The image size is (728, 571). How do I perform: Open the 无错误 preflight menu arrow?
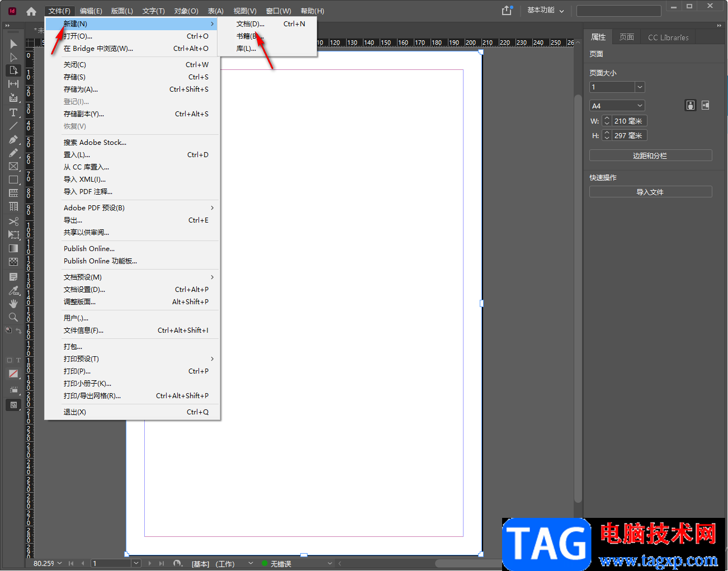tap(330, 563)
